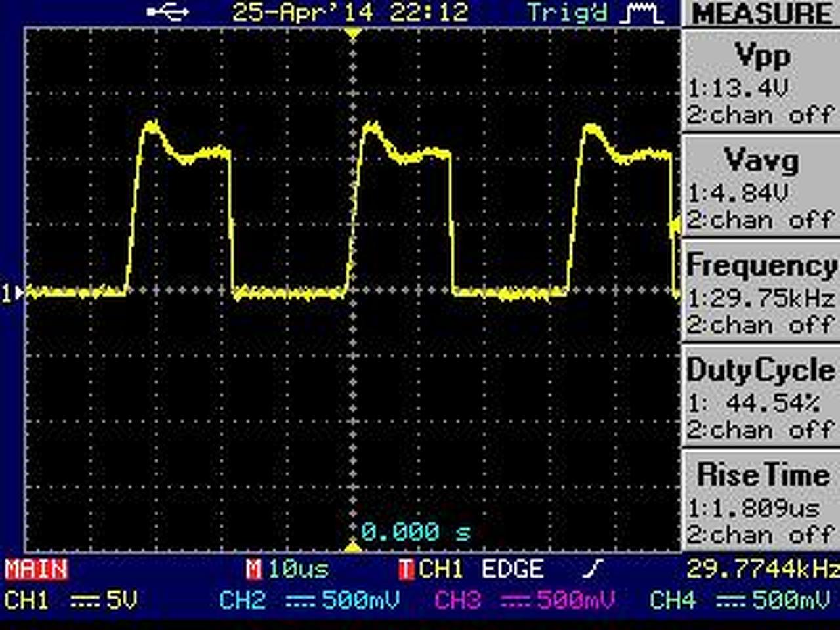Toggle CH2 500mV channel indicator
The image size is (840, 630).
pyautogui.click(x=309, y=600)
